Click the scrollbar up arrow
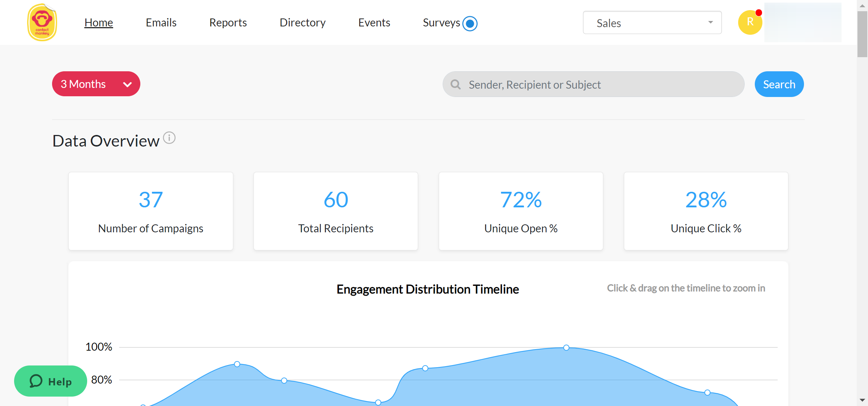The height and width of the screenshot is (406, 868). (x=862, y=6)
